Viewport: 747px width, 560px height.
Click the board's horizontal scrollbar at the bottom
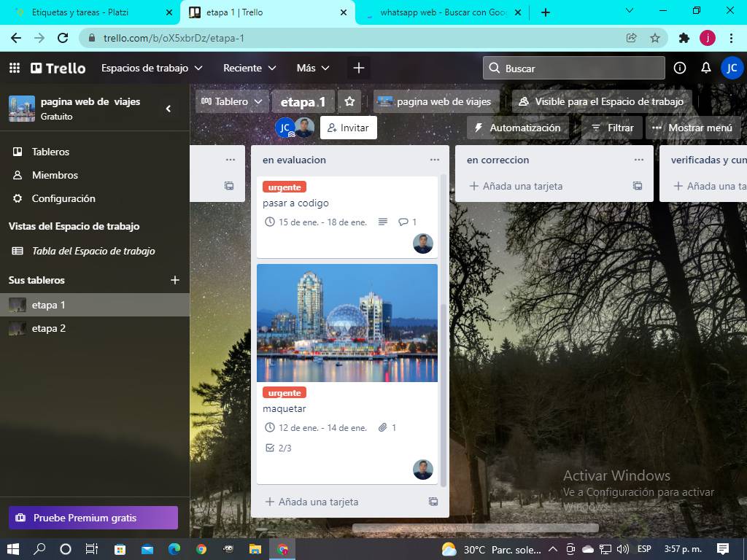click(x=476, y=528)
